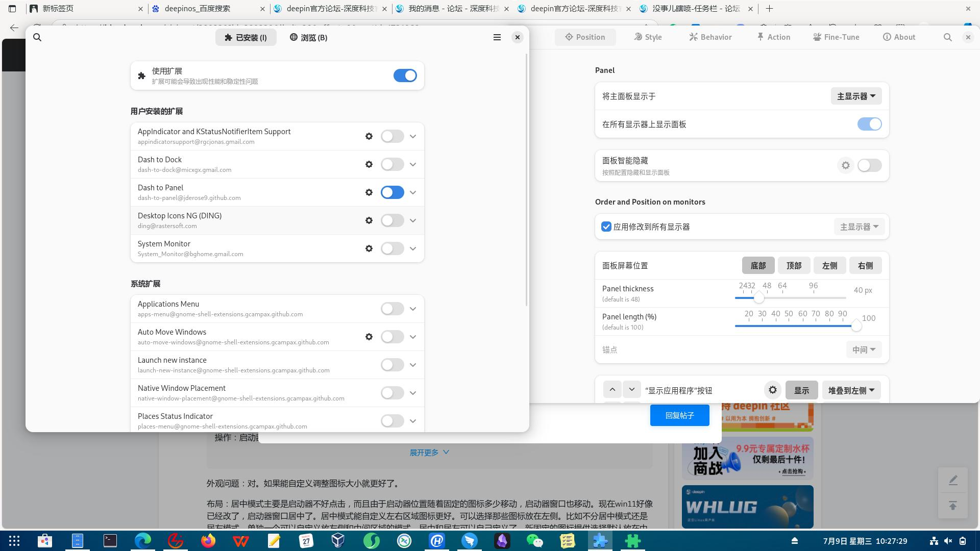Toggle 在所有显示器上显示面板 switch
This screenshot has height=551, width=980.
pos(870,124)
